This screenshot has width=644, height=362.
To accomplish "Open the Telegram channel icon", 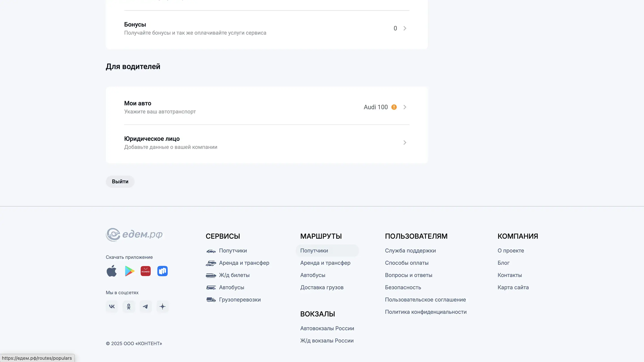I will tap(146, 307).
